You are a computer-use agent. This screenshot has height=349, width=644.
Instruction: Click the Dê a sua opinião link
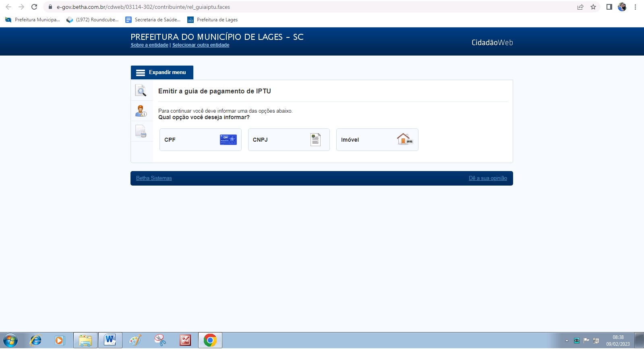pyautogui.click(x=488, y=178)
